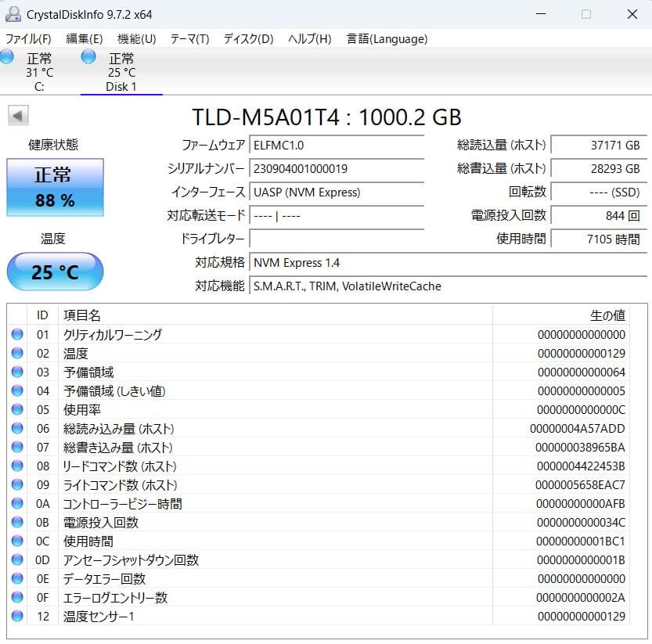Image resolution: width=652 pixels, height=644 pixels.
Task: Click the rotation rate field ---- (SSD)
Action: tap(599, 192)
